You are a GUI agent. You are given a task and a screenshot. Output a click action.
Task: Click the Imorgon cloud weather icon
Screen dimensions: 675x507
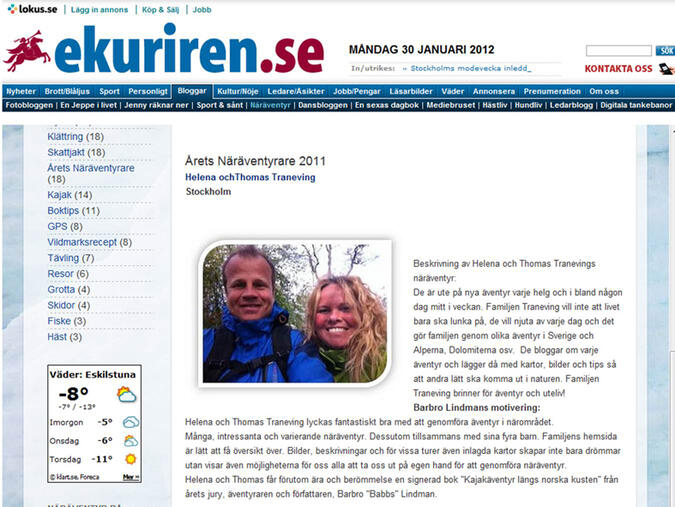131,422
